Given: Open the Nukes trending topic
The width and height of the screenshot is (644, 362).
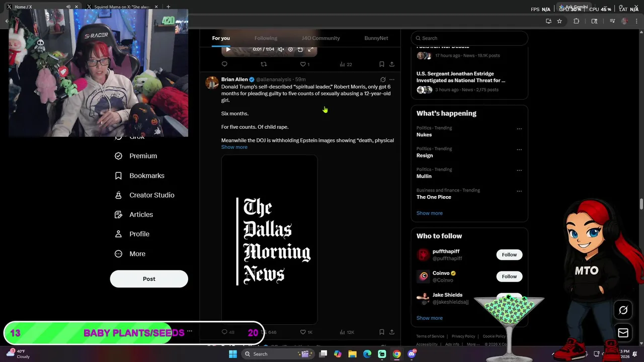Looking at the screenshot, I should tap(424, 135).
